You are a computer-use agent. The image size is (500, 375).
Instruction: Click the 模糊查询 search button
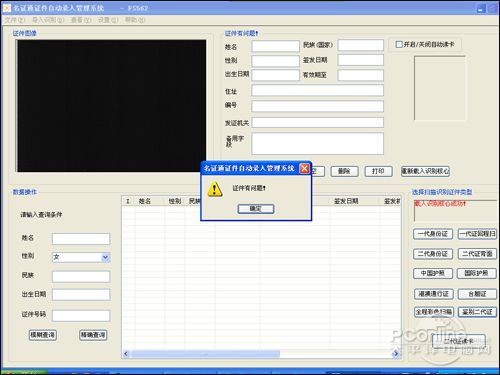point(43,335)
